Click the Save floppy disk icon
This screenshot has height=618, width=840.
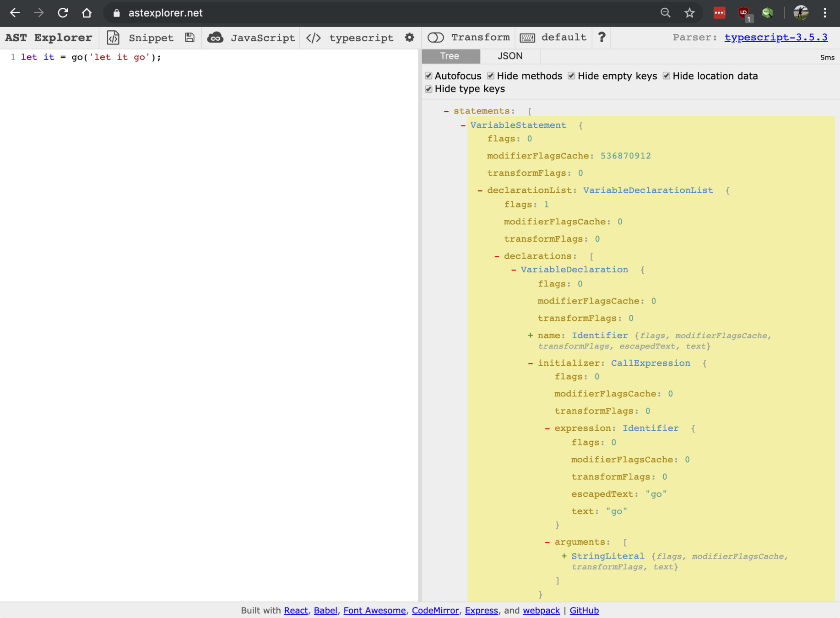pos(190,38)
